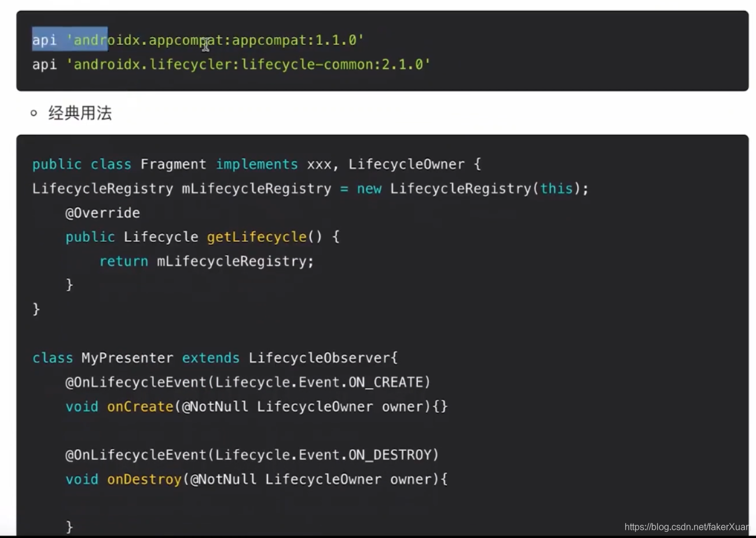
Task: Click 'class MyPresenter extends LifecycleObserver{' line
Action: (215, 358)
